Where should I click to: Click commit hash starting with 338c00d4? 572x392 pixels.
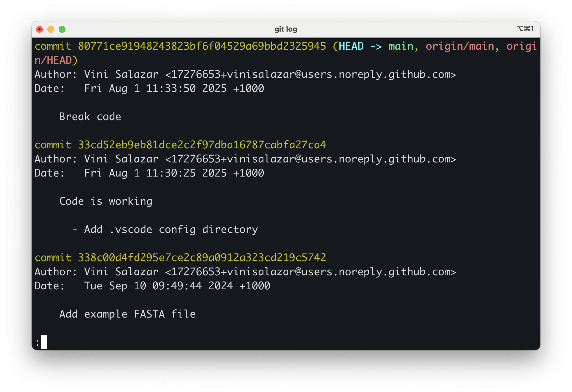202,257
